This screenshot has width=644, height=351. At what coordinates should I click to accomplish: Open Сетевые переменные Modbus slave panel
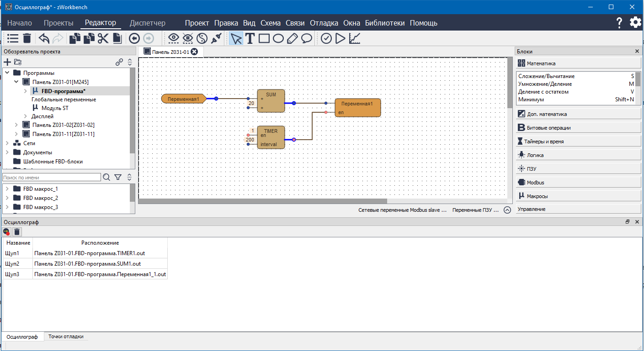(x=402, y=210)
